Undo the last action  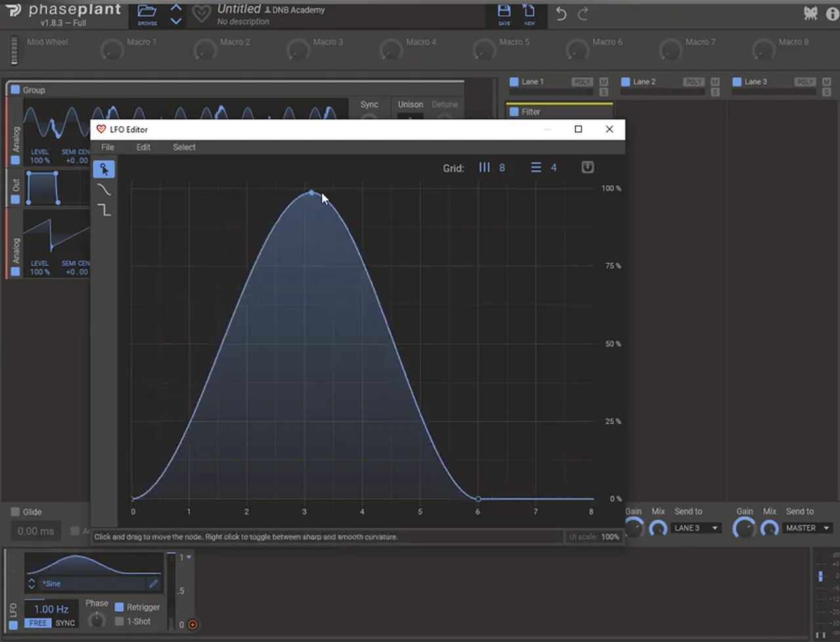561,14
